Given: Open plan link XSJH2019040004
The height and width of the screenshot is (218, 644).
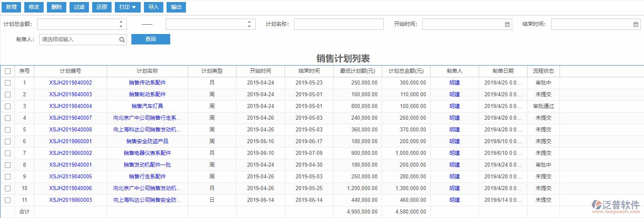Looking at the screenshot, I should [71, 106].
